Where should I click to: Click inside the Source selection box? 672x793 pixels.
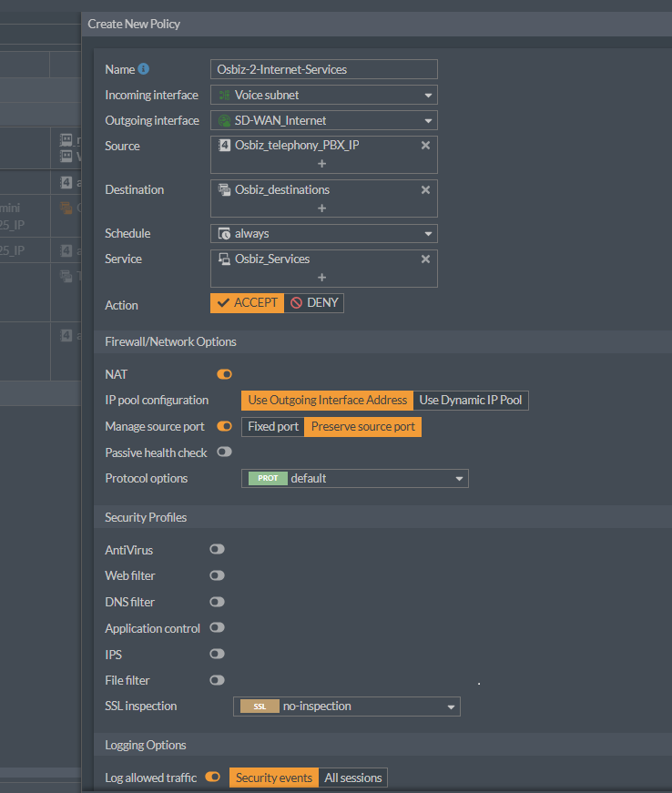[323, 155]
